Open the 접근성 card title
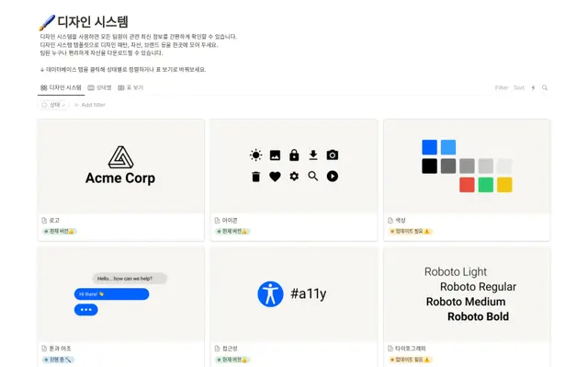Viewport: 588px width, 367px height. coord(230,349)
